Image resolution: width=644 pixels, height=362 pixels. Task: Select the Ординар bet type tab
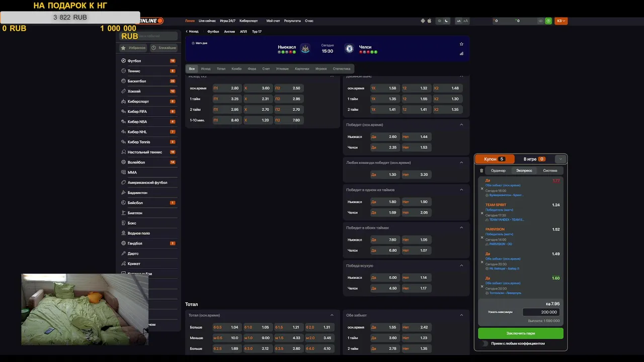[498, 170]
